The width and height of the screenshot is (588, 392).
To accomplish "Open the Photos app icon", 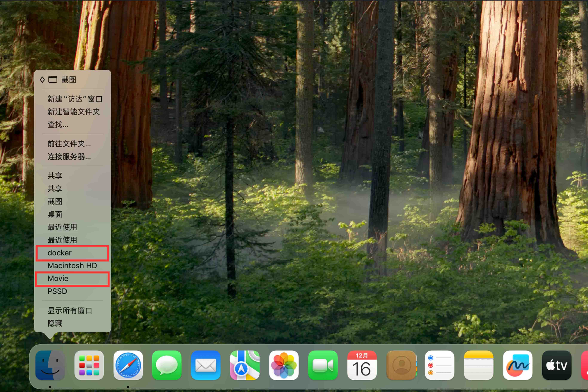I will (284, 365).
